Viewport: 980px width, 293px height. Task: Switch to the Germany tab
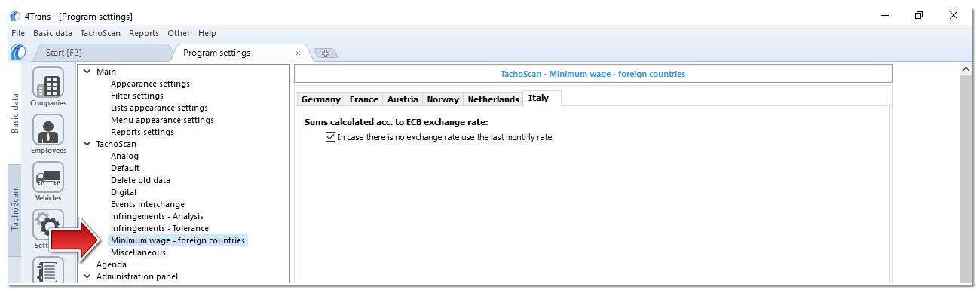click(x=321, y=99)
